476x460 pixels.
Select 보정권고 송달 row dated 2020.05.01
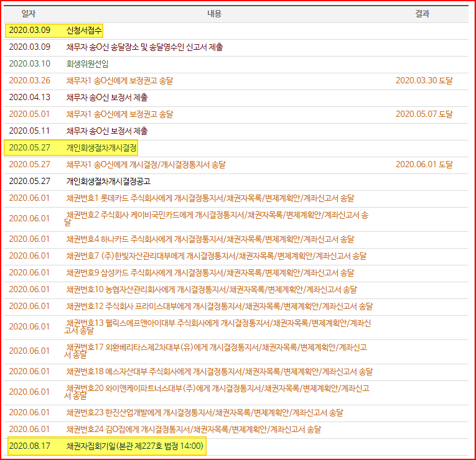(236, 114)
